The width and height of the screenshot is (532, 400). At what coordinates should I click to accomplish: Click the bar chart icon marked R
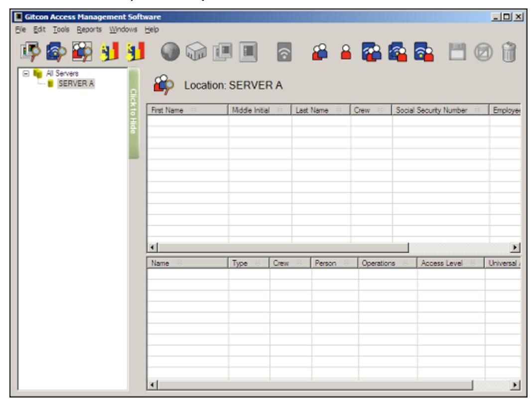point(135,52)
